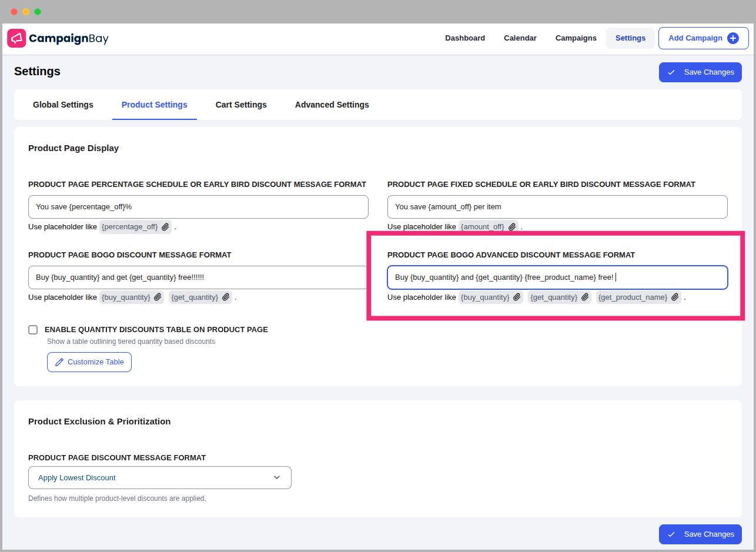Click paperclip icon beside {get_product_name} placeholder

675,297
